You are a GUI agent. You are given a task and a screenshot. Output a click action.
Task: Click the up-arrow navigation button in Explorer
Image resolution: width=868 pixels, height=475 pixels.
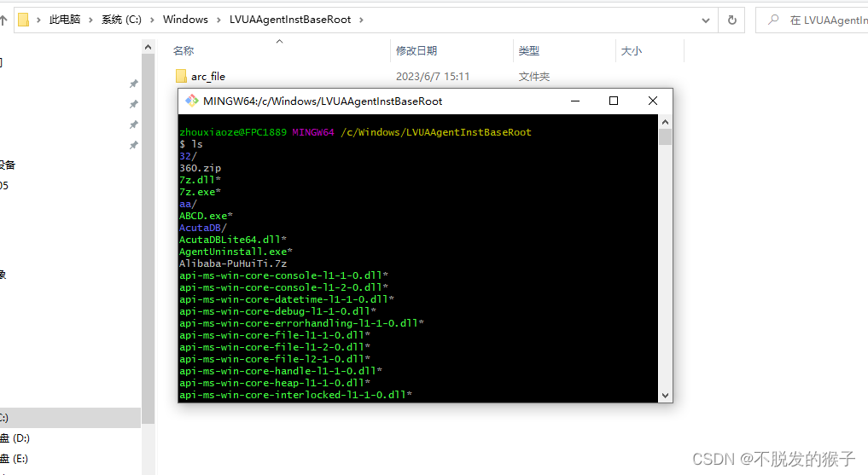3,20
